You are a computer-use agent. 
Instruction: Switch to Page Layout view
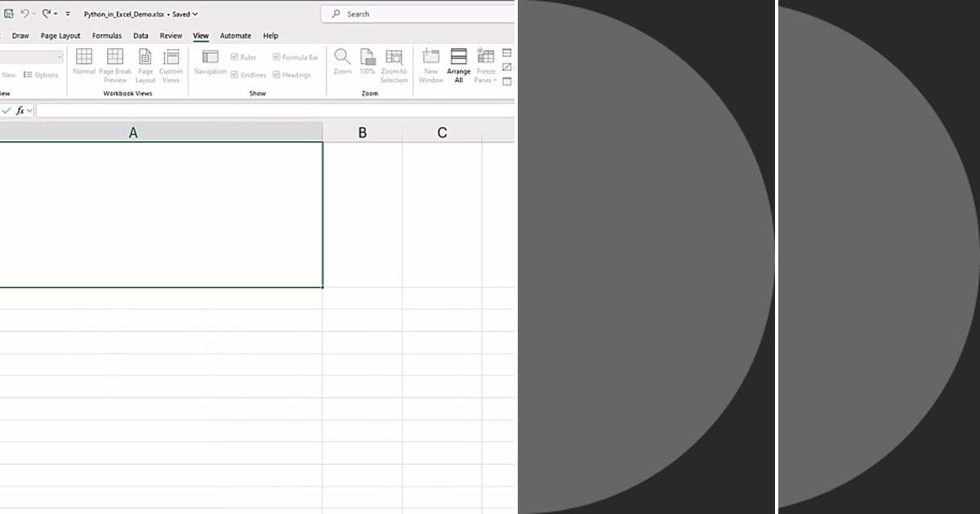[145, 64]
